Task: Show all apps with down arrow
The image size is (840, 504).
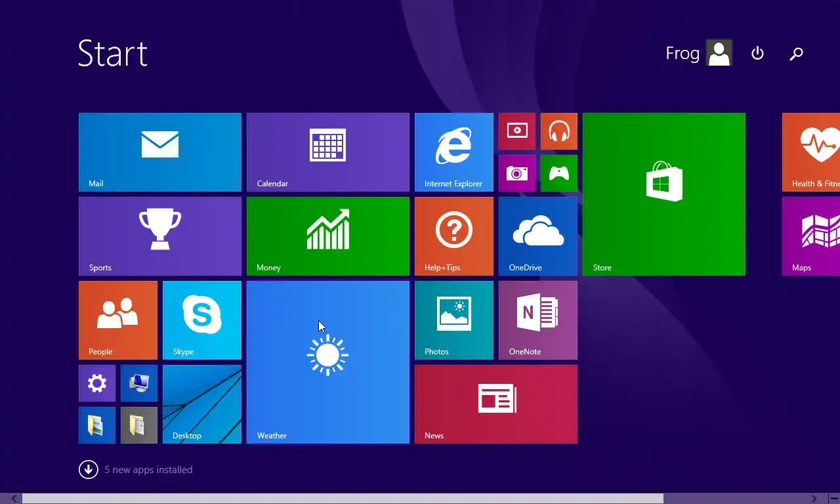Action: click(x=89, y=469)
